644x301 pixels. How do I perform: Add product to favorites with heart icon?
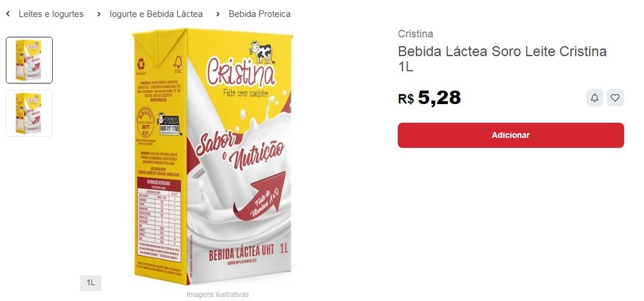[x=615, y=98]
